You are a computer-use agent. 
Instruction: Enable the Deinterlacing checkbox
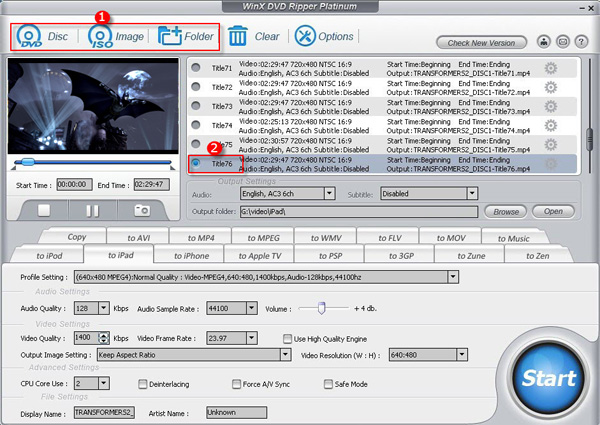point(143,384)
